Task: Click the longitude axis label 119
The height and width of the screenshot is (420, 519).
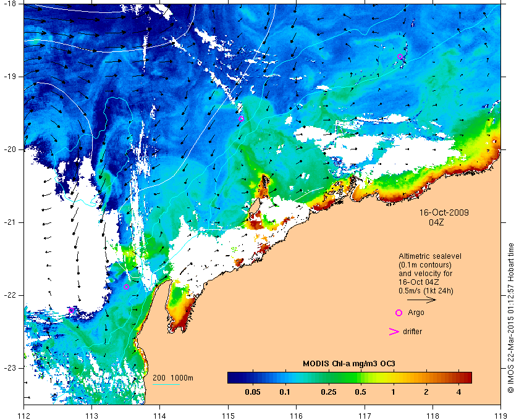Action: [501, 416]
